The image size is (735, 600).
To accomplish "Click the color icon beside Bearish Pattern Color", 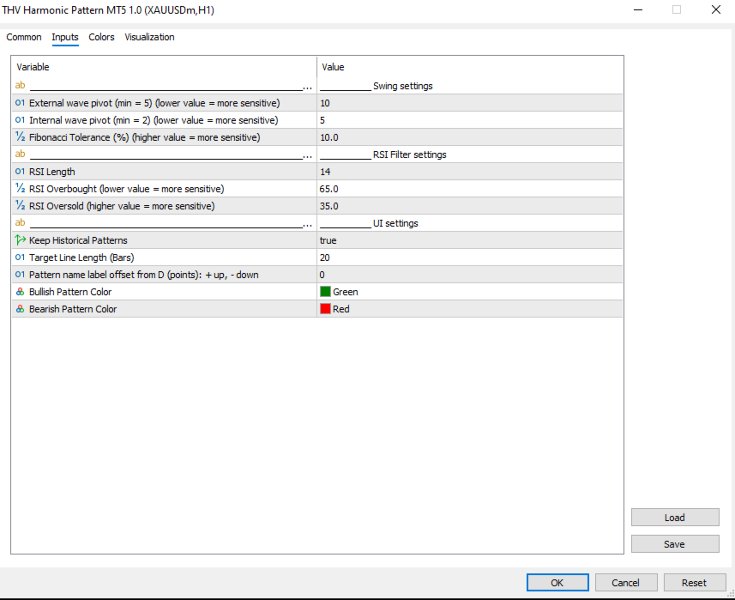I will (x=20, y=309).
